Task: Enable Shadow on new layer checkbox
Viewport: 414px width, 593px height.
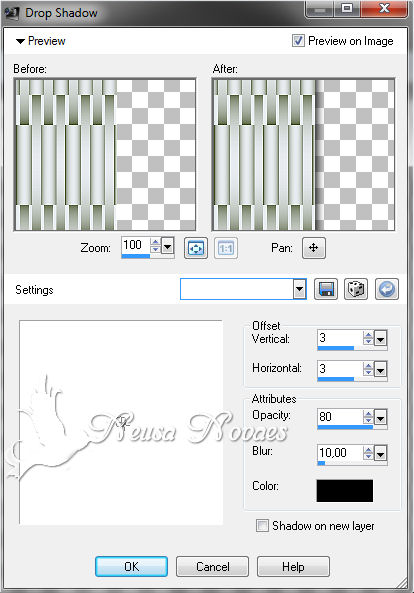Action: 262,526
